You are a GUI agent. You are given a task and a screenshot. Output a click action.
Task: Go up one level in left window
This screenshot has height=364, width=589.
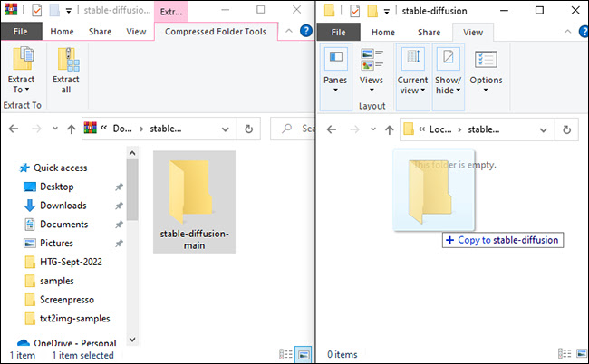71,129
